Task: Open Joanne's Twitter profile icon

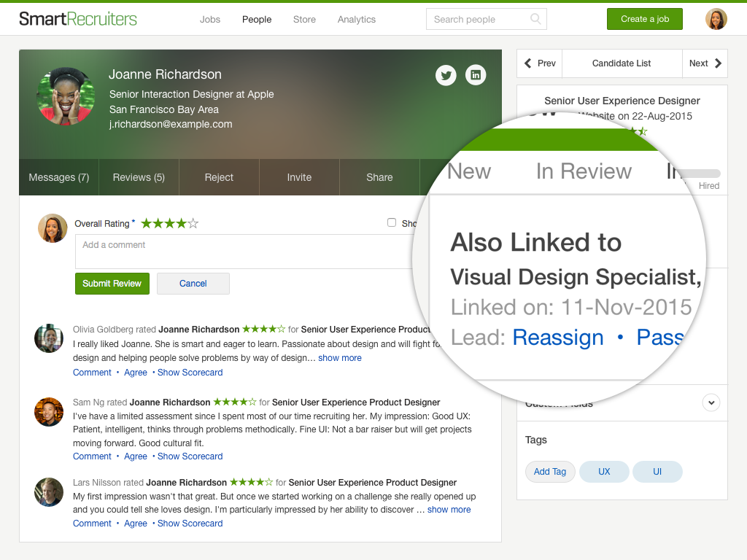Action: click(446, 75)
